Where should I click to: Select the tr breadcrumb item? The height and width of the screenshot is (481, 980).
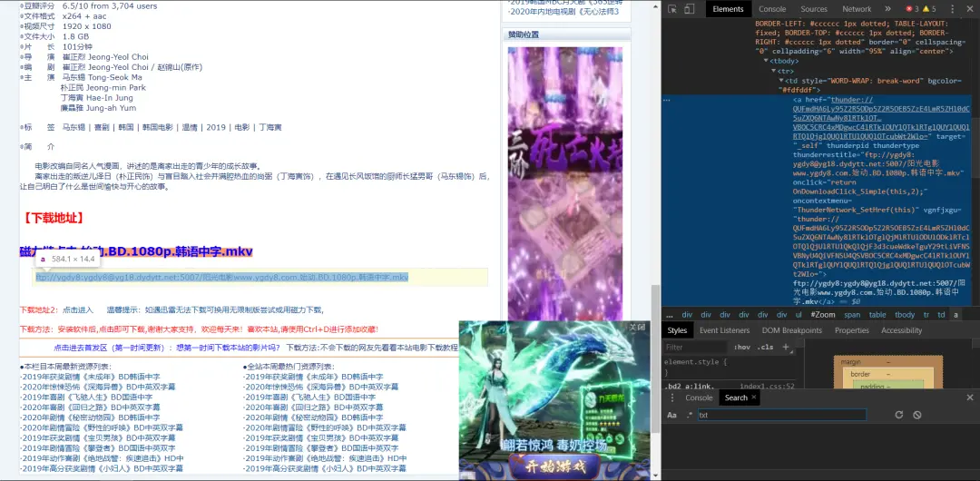[x=926, y=315]
